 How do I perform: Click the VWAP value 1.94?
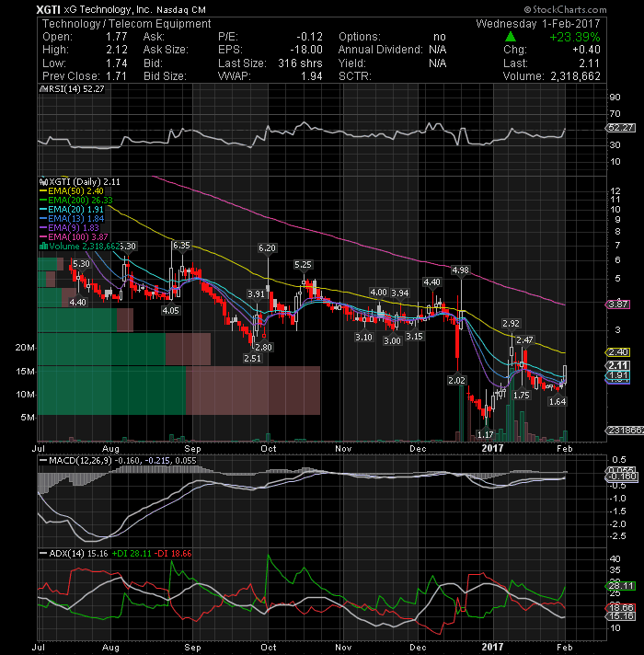click(311, 76)
